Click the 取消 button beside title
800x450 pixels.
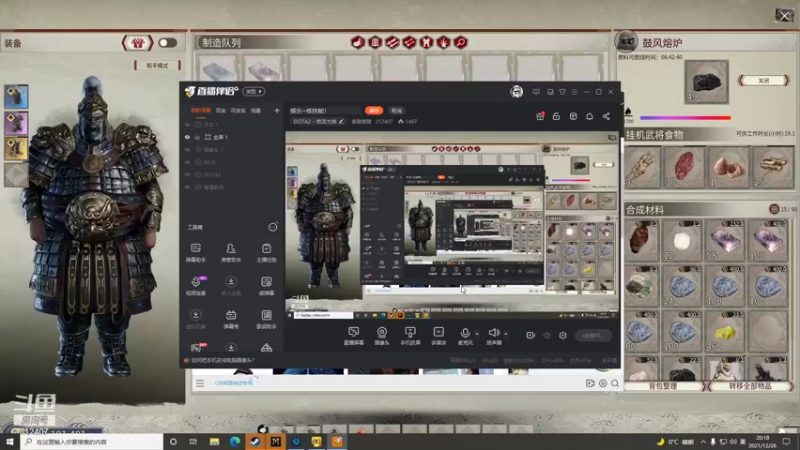(x=396, y=110)
